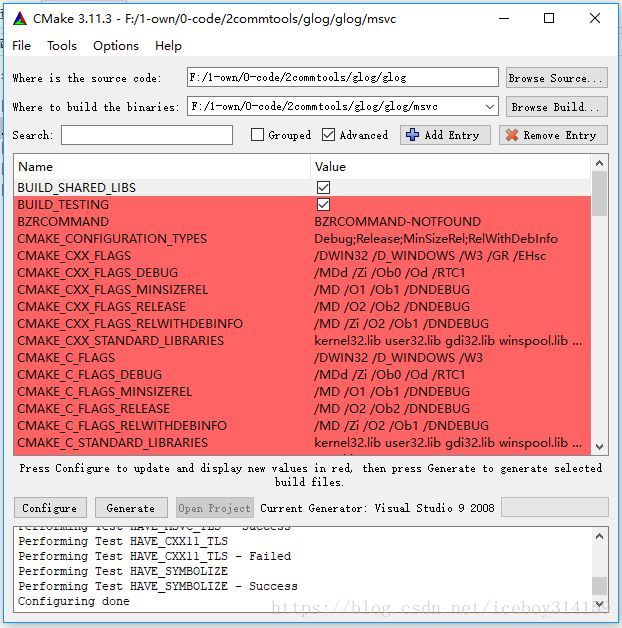Click the source code path field

(x=343, y=77)
